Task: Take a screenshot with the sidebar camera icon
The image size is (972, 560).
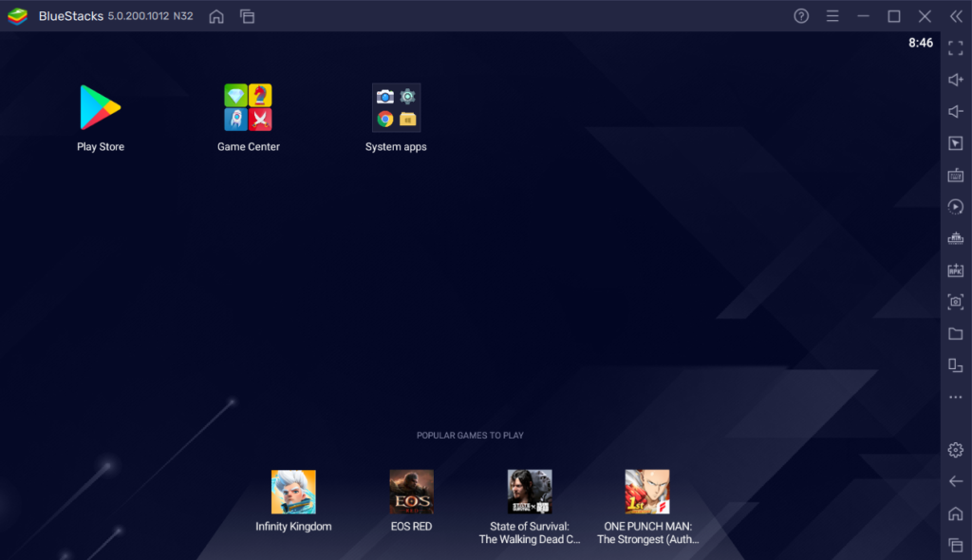Action: coord(956,302)
